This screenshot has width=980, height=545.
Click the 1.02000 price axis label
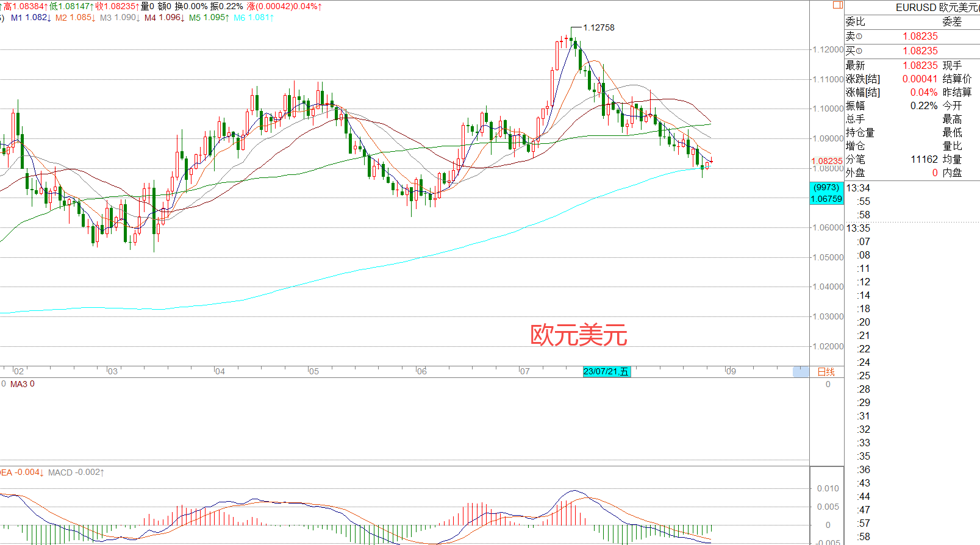828,346
